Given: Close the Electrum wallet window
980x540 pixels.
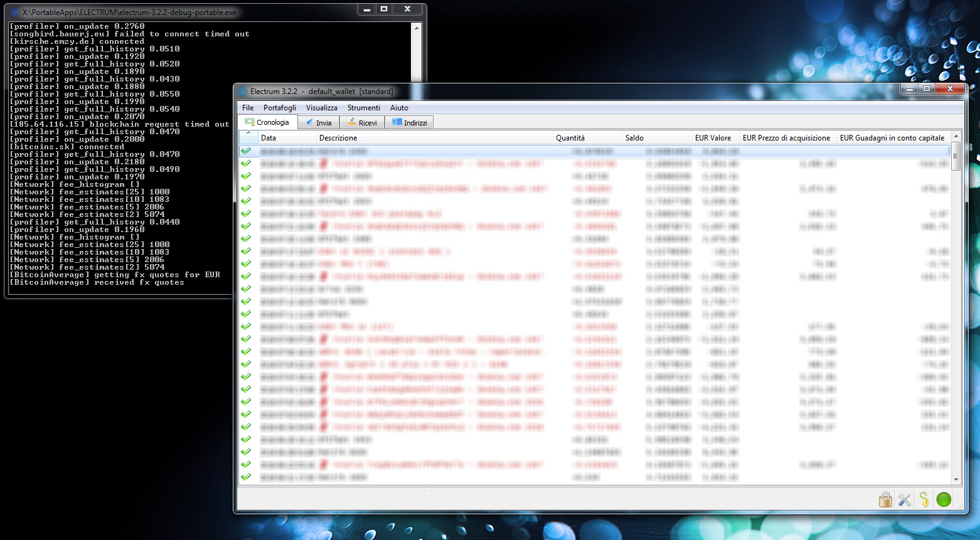Looking at the screenshot, I should pyautogui.click(x=951, y=89).
